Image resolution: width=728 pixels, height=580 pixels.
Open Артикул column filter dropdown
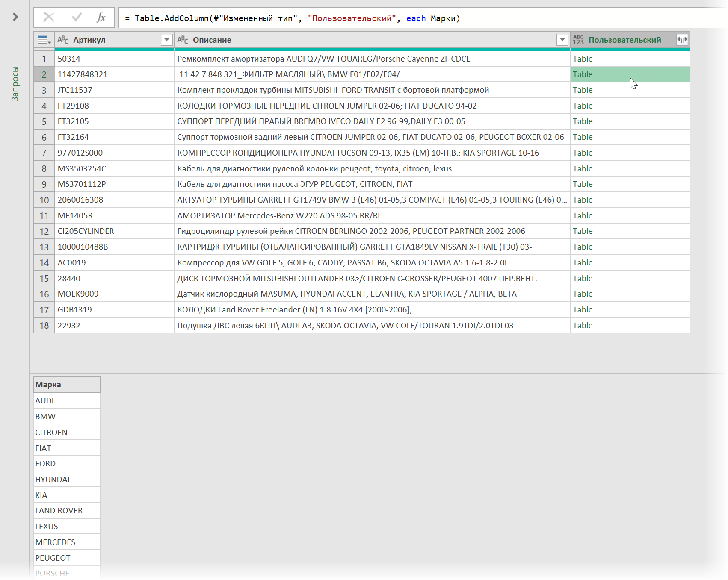[167, 40]
